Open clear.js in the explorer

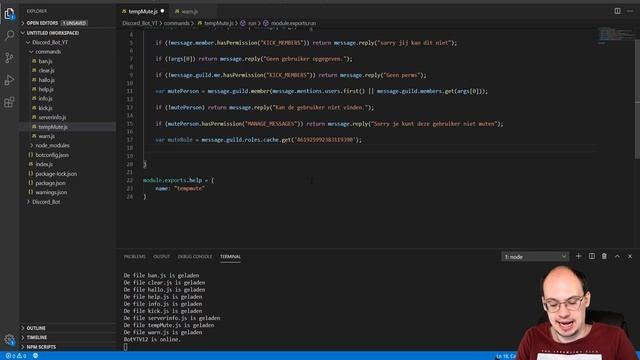click(47, 71)
